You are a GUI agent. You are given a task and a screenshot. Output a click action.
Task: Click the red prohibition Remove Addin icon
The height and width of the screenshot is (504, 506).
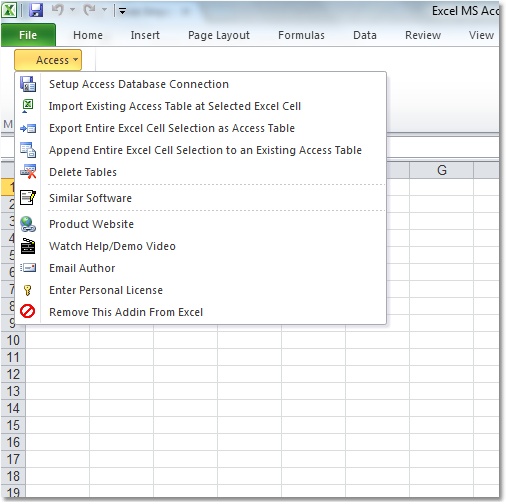click(28, 312)
